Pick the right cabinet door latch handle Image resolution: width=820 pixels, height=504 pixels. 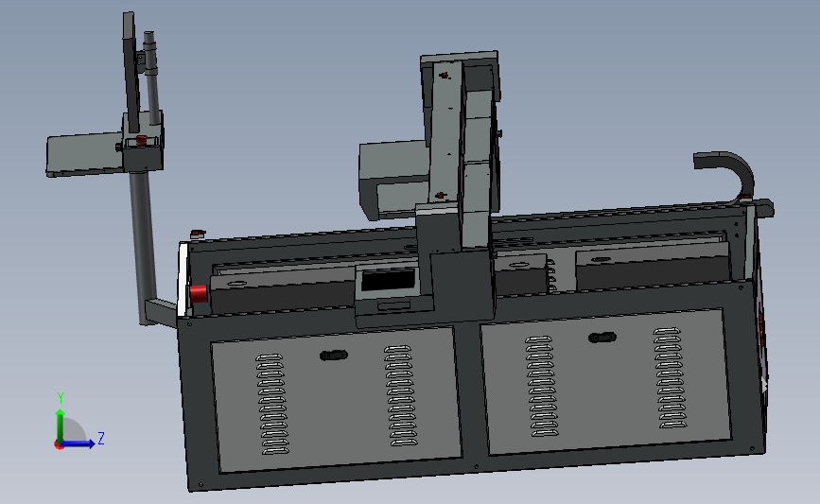click(602, 338)
